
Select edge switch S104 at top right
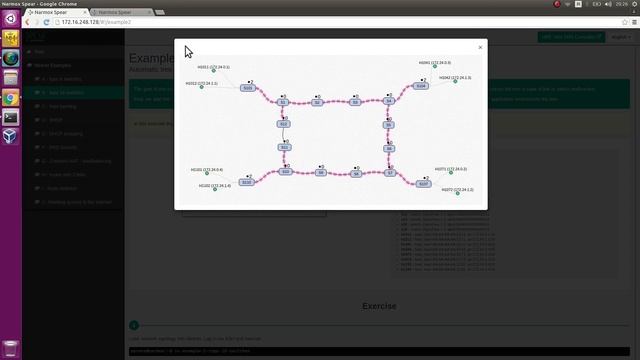pyautogui.click(x=421, y=86)
